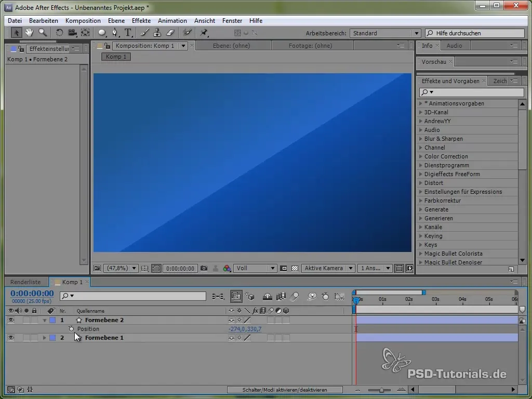Image resolution: width=532 pixels, height=399 pixels.
Task: Open the Animation menu
Action: click(x=172, y=21)
